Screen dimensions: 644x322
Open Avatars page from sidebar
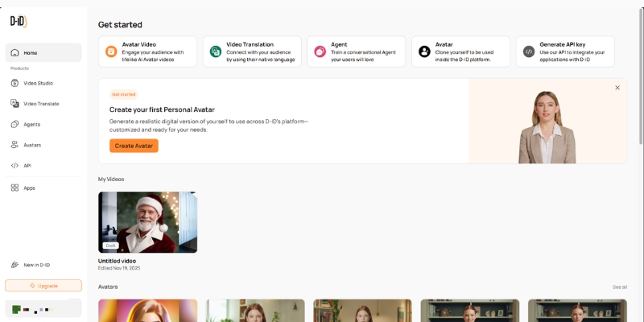point(32,145)
